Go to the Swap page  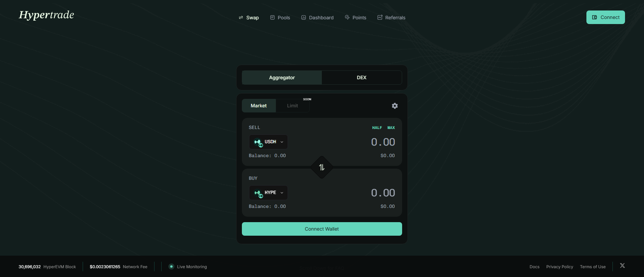249,18
